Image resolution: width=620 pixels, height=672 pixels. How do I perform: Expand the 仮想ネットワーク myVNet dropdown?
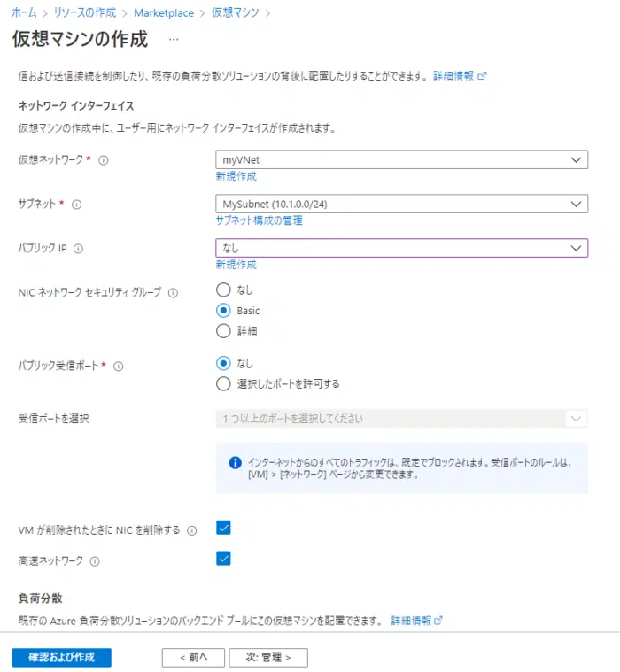401,160
